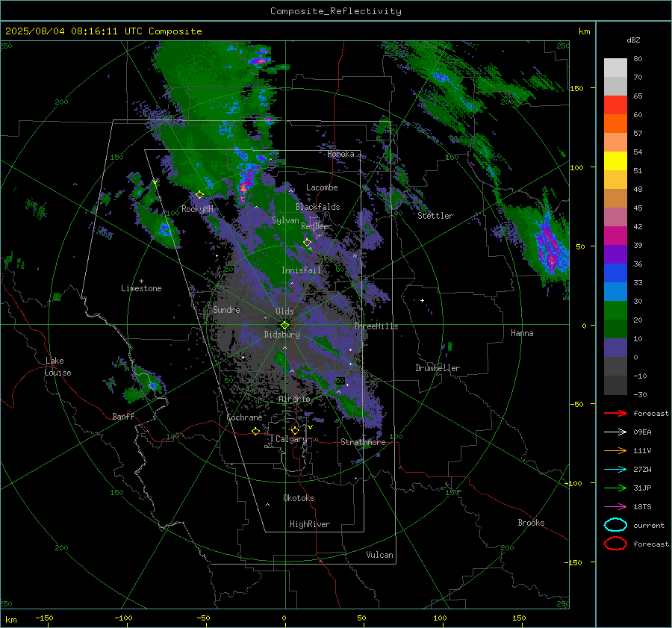The height and width of the screenshot is (628, 672).
Task: Click the RockyMH label
Action: [197, 209]
